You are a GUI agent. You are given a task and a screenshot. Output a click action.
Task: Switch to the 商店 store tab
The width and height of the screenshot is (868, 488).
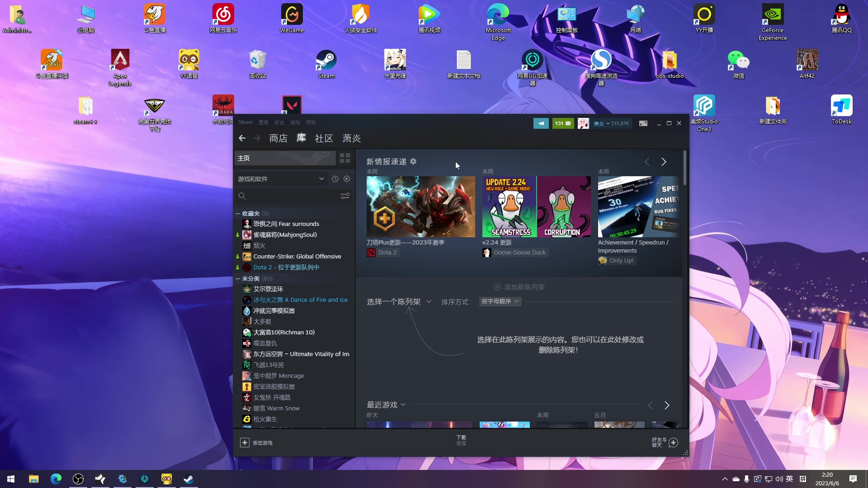click(278, 138)
